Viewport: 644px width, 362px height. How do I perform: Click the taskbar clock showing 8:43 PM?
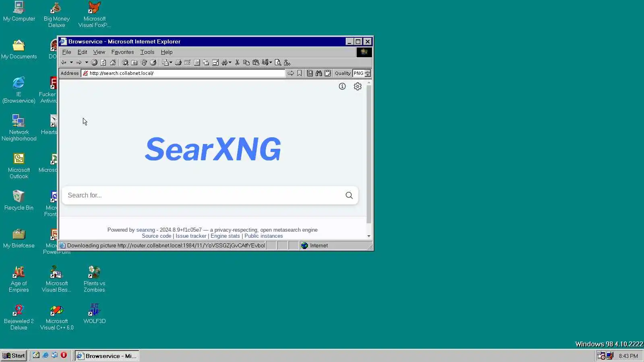[x=628, y=356]
